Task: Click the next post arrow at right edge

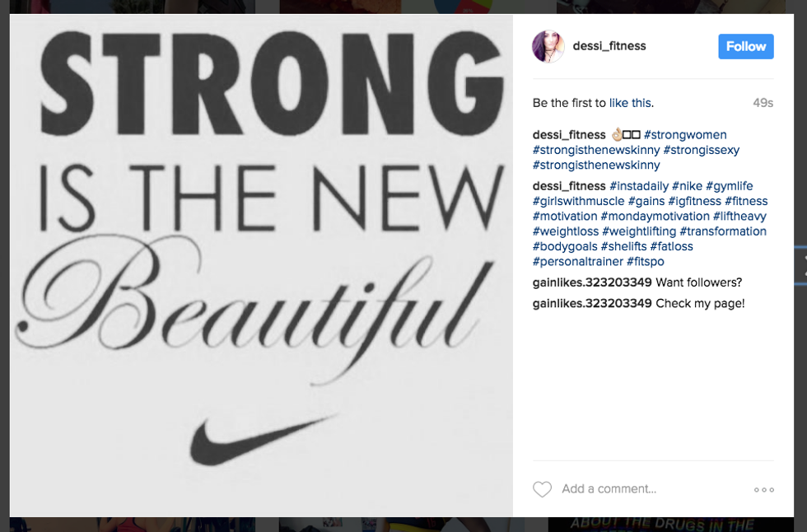Action: (804, 265)
